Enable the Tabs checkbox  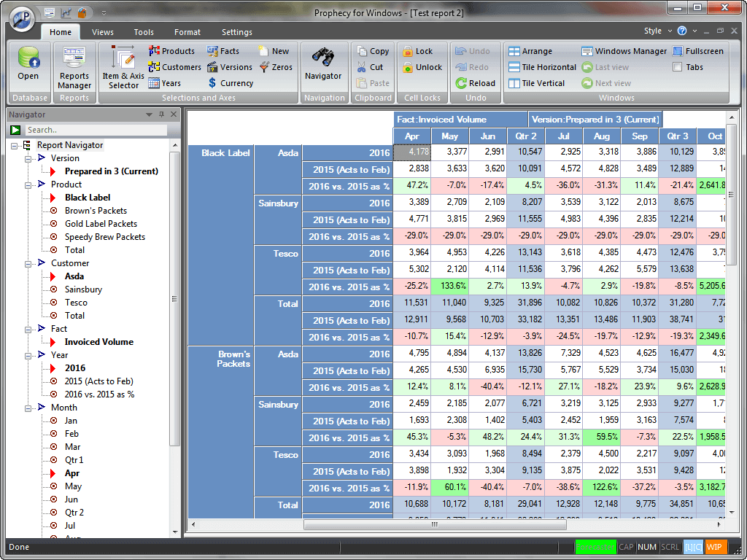pyautogui.click(x=678, y=67)
